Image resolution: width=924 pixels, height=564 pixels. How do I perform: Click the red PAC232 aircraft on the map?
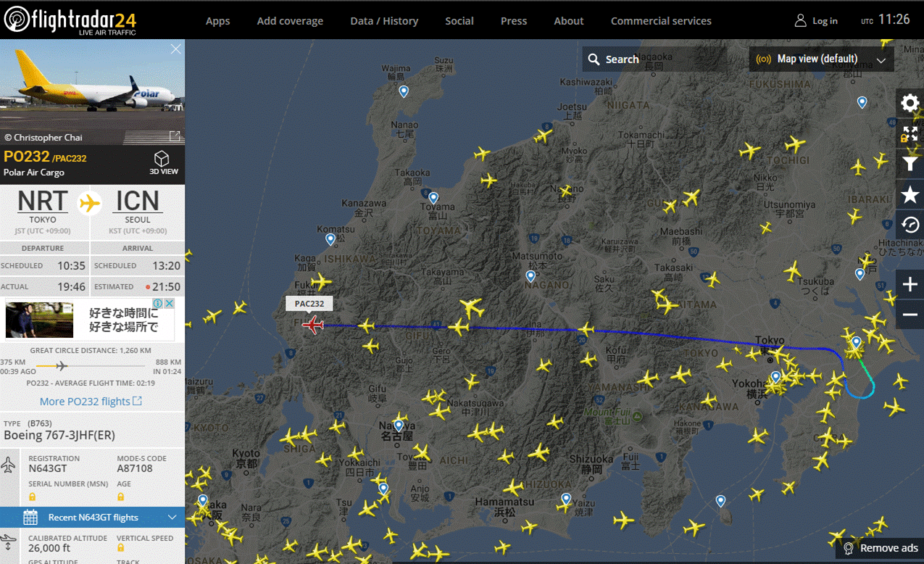pos(313,324)
